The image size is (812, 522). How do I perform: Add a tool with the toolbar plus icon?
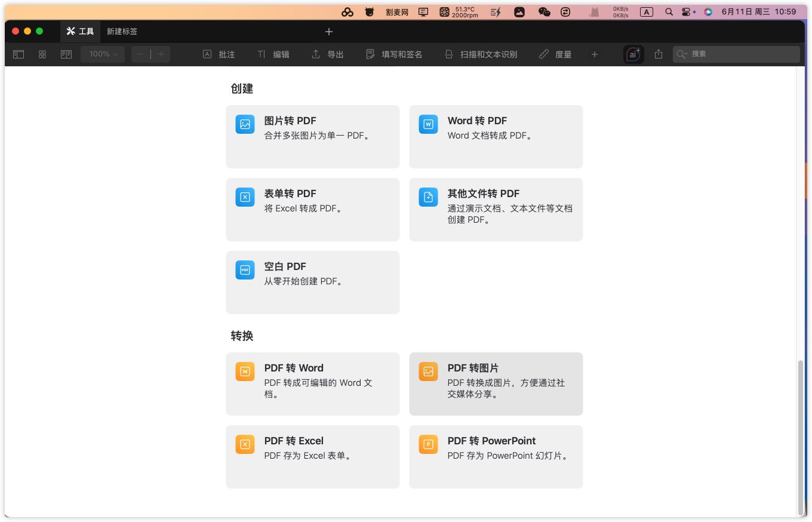point(594,54)
